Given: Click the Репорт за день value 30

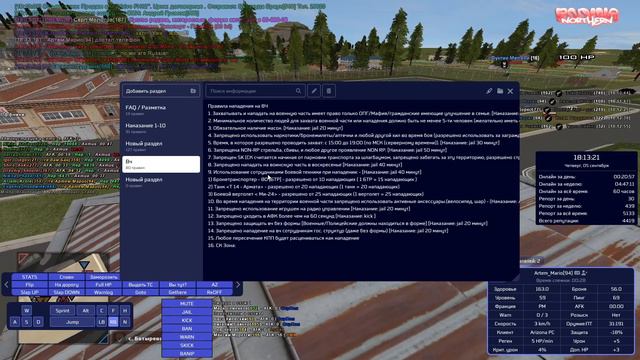Looking at the screenshot, I should (x=631, y=199).
